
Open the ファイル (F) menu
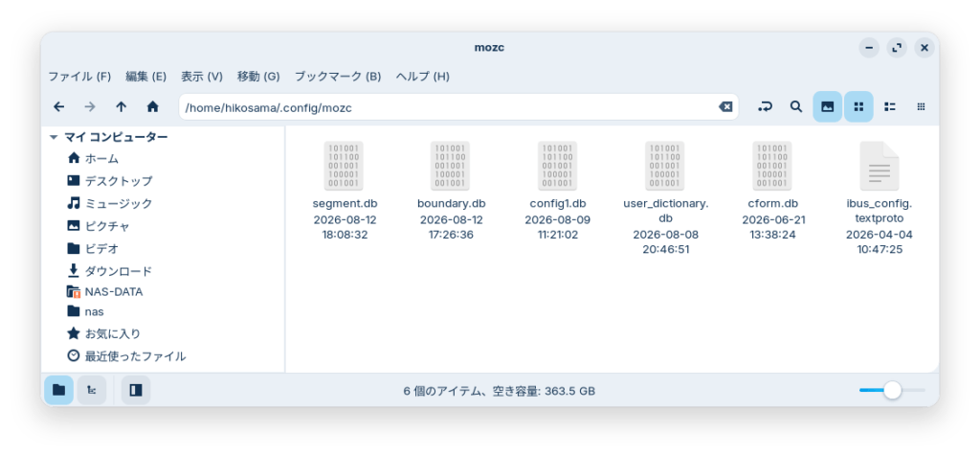click(79, 77)
